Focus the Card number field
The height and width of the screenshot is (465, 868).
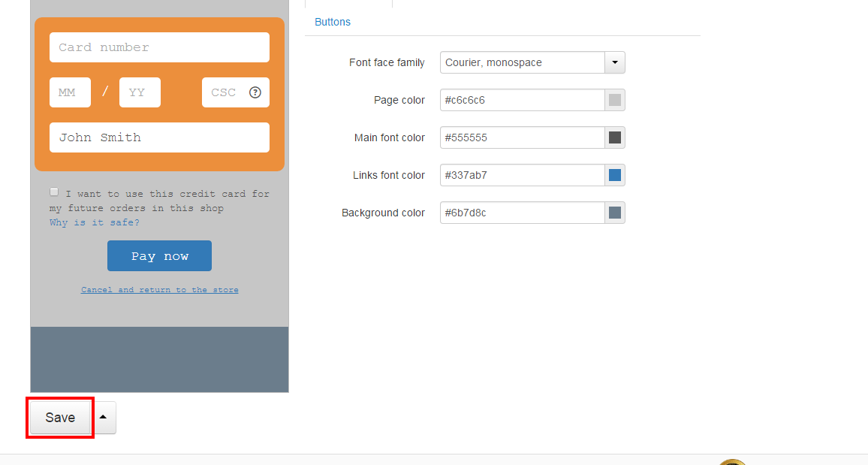pos(159,47)
